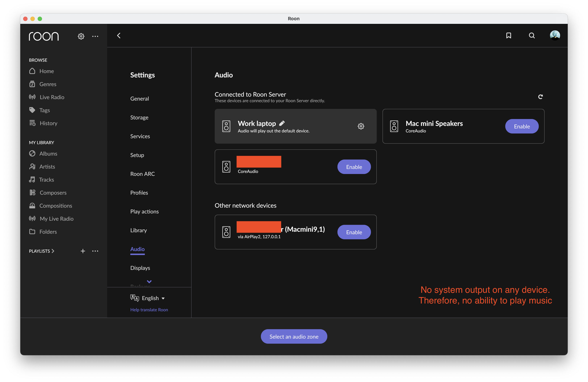The image size is (588, 382).
Task: Switch to Play actions settings tab
Action: click(144, 211)
